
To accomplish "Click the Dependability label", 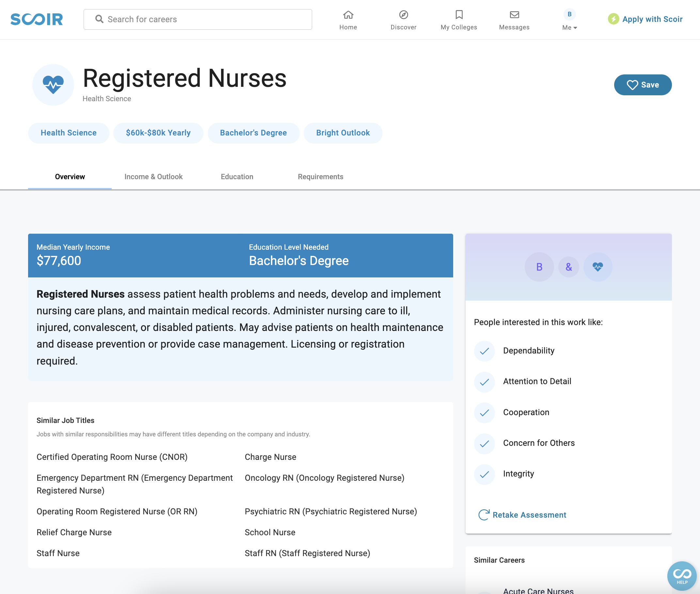I will click(529, 351).
